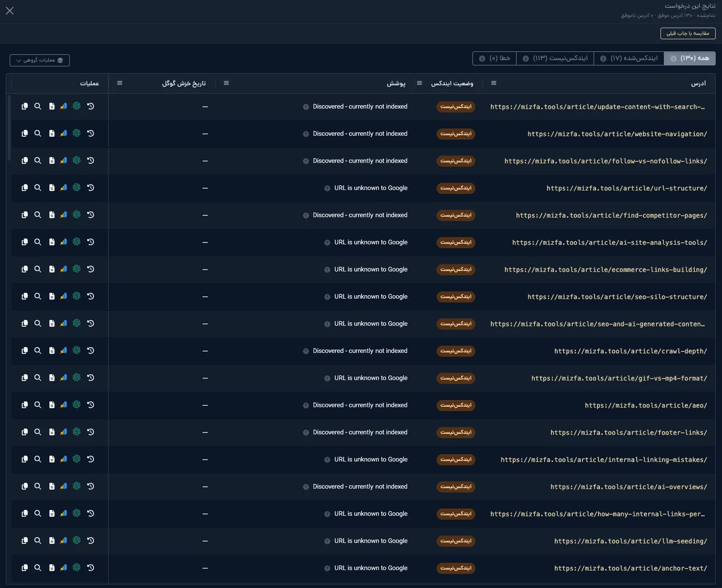The image size is (722, 588).
Task: Click the copy icon in the update-content-with-search row
Action: 25,106
